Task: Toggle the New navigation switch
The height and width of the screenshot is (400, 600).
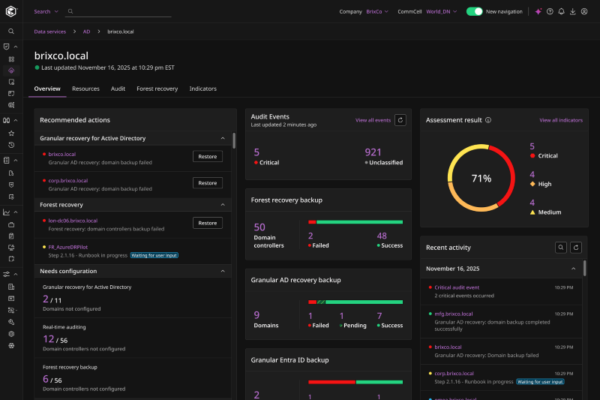Action: tap(475, 11)
